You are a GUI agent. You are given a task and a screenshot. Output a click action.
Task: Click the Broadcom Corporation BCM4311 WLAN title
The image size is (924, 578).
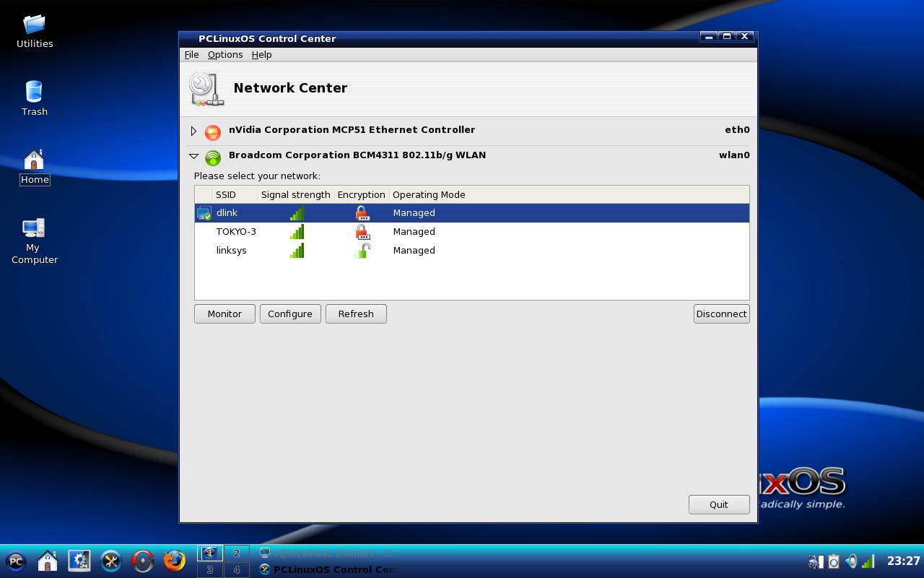357,155
